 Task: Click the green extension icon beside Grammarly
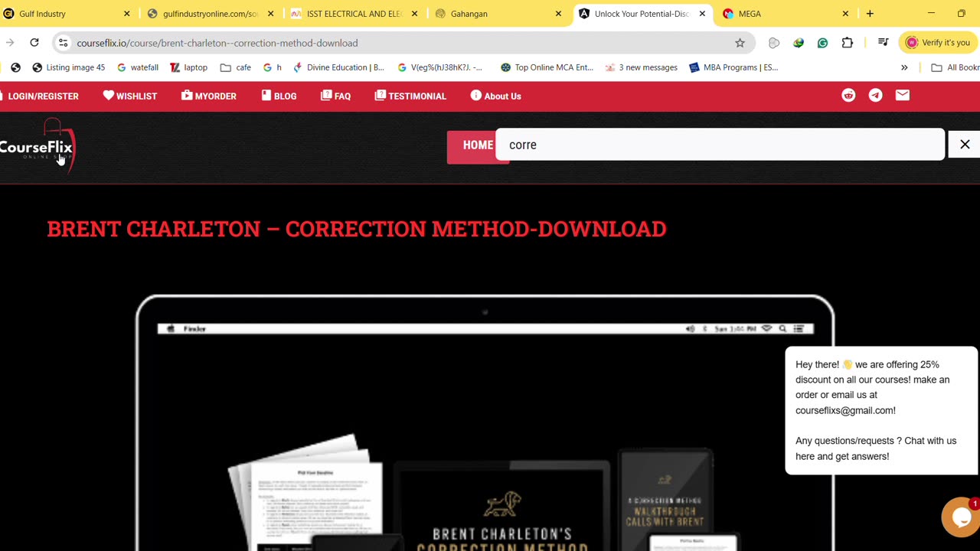[x=799, y=43]
